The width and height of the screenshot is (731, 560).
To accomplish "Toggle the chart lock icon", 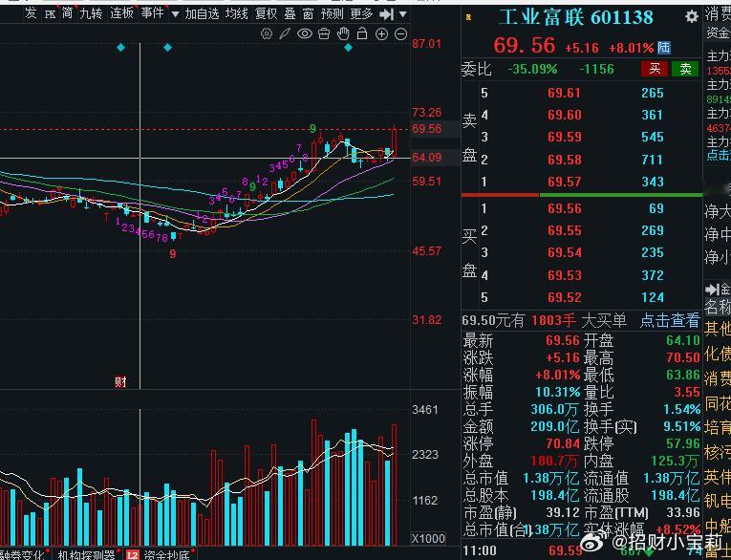I will pyautogui.click(x=362, y=33).
